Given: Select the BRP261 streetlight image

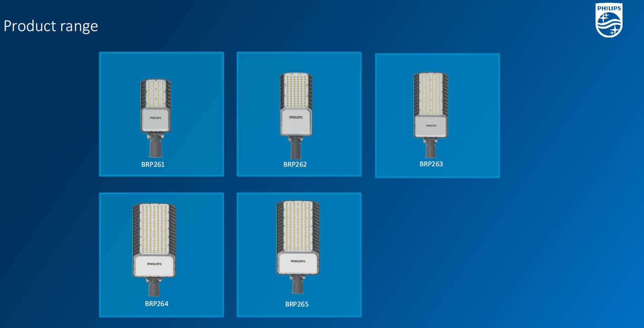Looking at the screenshot, I should [x=155, y=118].
